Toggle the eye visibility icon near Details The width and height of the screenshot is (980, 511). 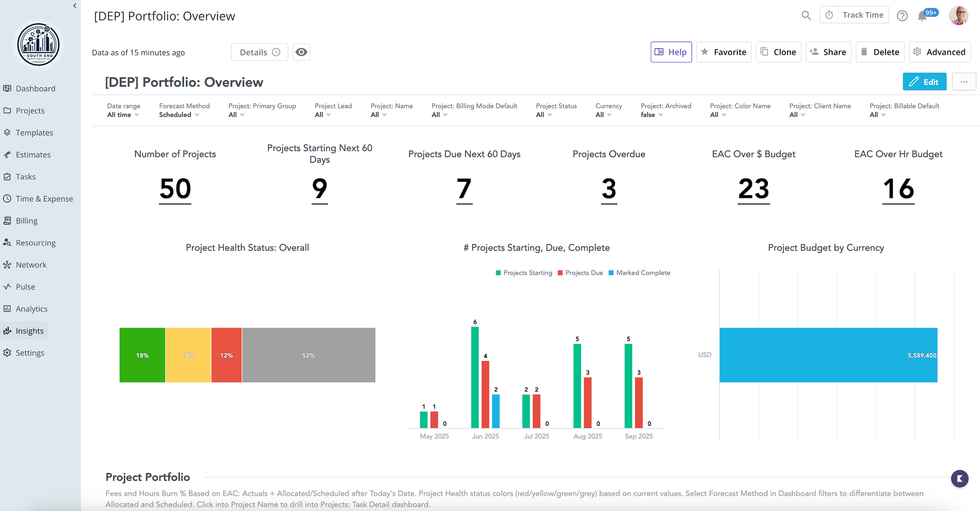coord(301,52)
